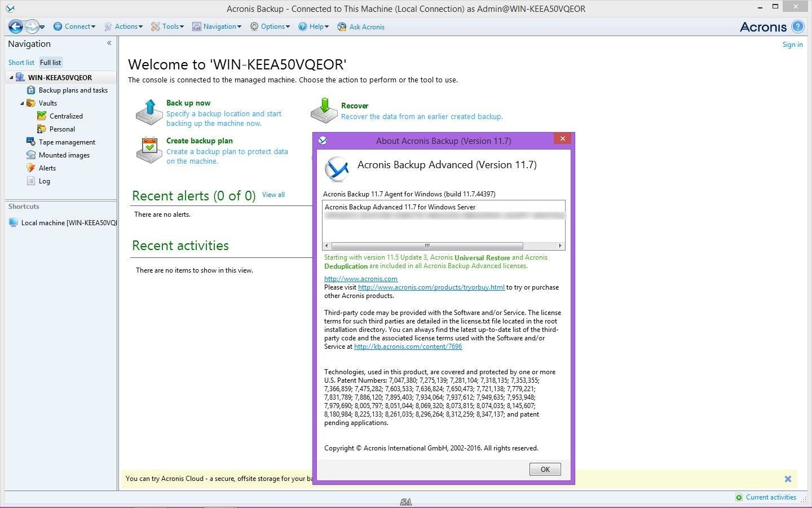Dismiss the Acronis Cloud notification bar
812x508 pixels.
(x=788, y=479)
